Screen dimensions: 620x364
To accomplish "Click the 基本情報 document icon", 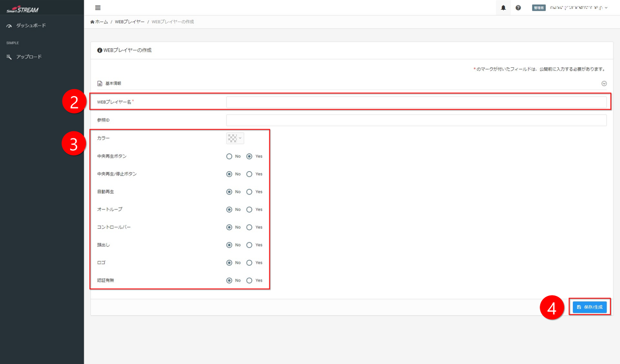I will [x=100, y=84].
